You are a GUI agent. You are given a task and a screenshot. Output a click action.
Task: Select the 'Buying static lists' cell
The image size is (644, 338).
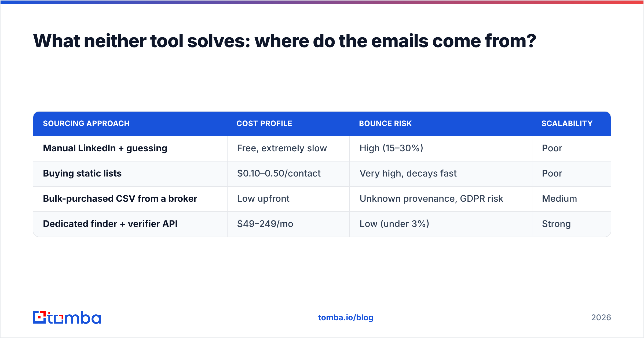130,174
